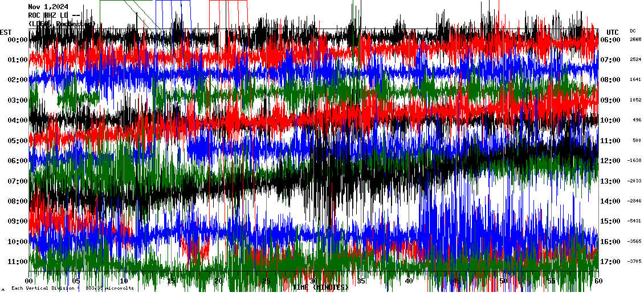Click the 00 minute axis tick

[x=30, y=281]
